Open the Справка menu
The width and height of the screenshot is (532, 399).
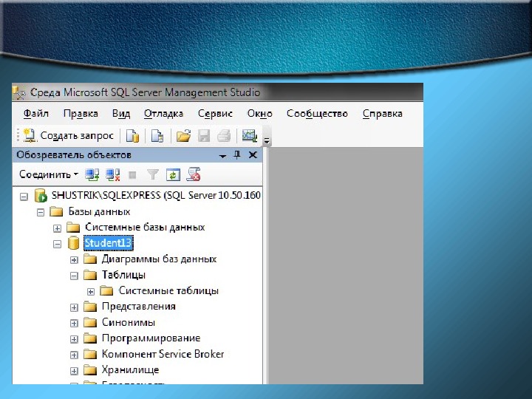point(383,113)
